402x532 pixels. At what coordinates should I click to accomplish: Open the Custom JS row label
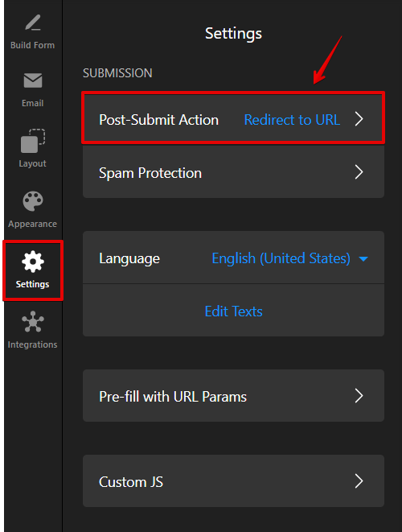coord(131,482)
